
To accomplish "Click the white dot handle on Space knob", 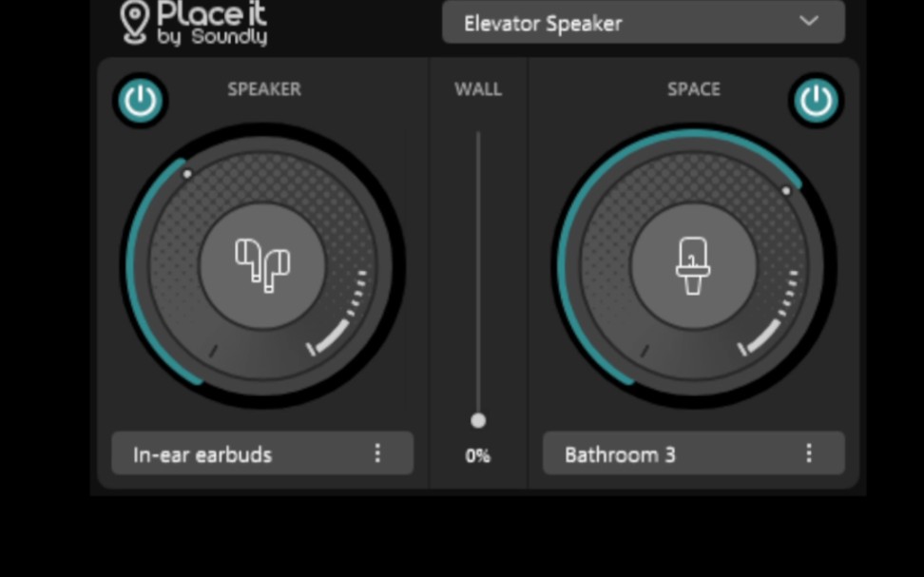I will [x=785, y=191].
